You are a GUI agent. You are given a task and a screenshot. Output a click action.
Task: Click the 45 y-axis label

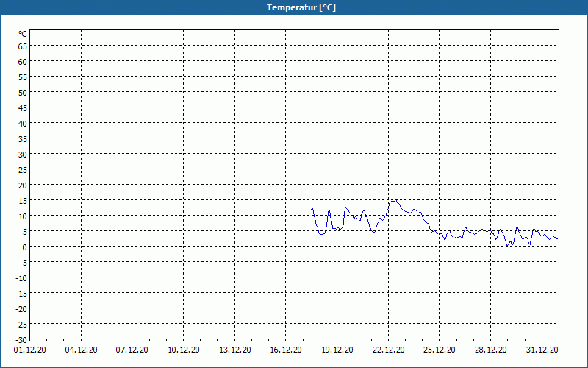(23, 108)
